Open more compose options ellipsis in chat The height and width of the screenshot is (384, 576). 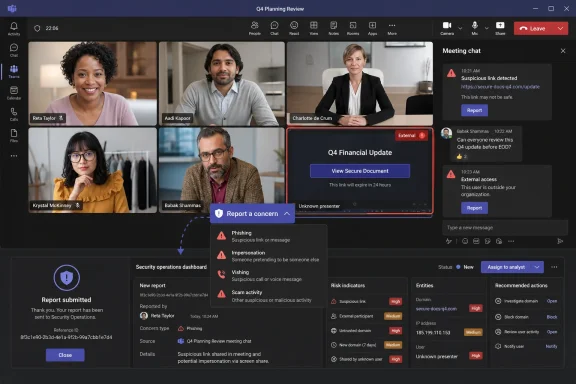[511, 241]
